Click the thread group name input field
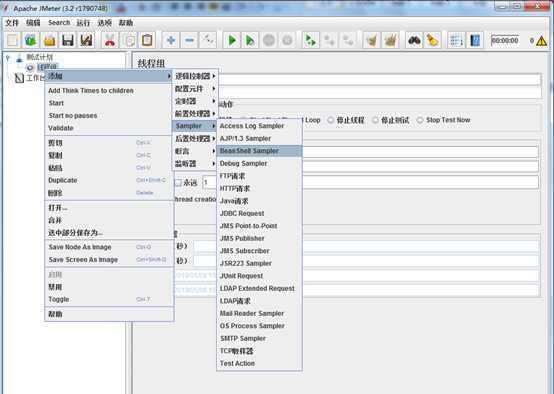This screenshot has height=394, width=554. coord(380,80)
